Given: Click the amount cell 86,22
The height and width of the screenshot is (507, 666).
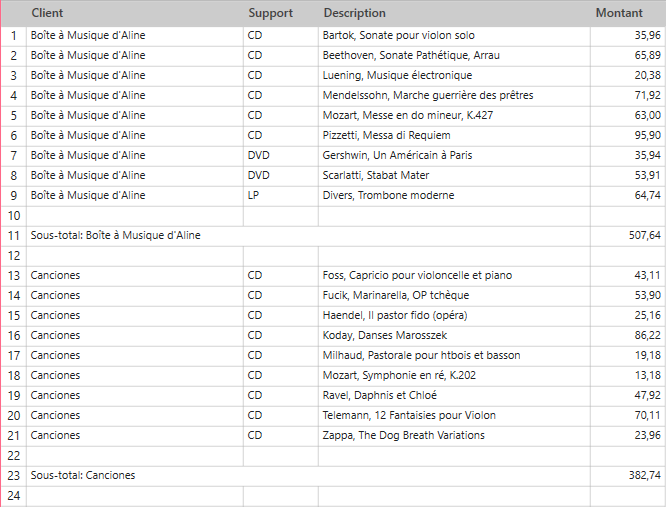Looking at the screenshot, I should tap(647, 335).
